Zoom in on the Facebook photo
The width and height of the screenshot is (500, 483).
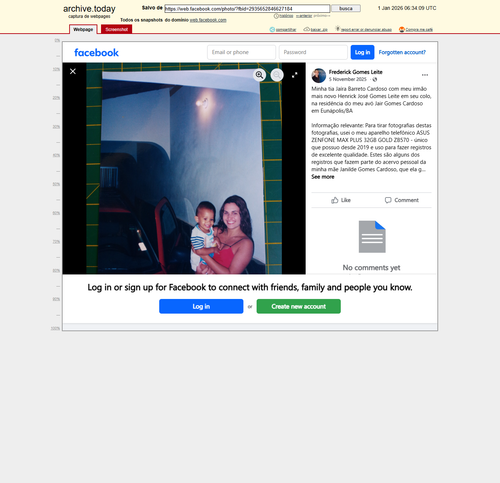pyautogui.click(x=259, y=75)
